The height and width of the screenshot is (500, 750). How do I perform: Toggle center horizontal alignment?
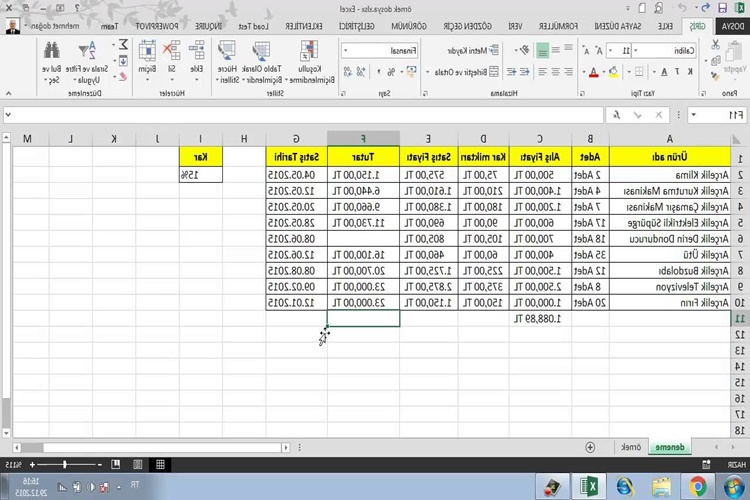click(x=555, y=72)
